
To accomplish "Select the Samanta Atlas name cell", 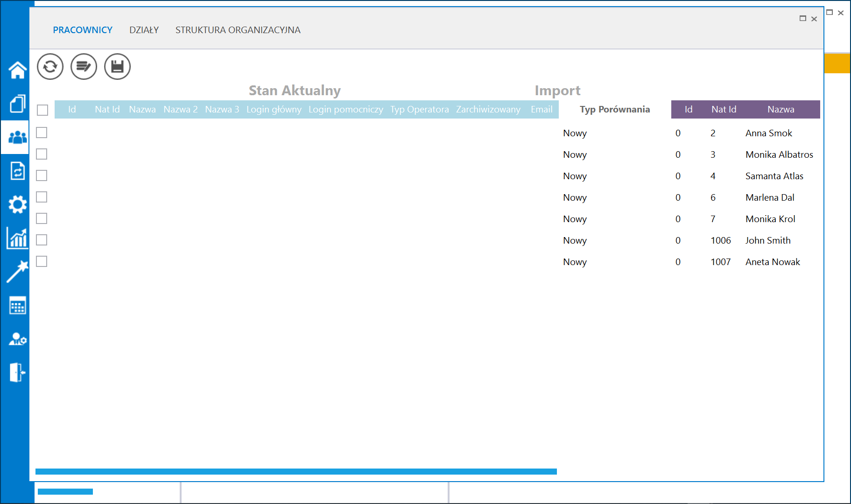I will [774, 176].
